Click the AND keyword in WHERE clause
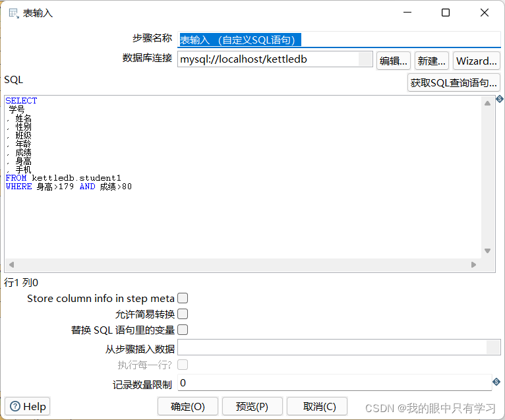Image resolution: width=505 pixels, height=420 pixels. click(87, 187)
